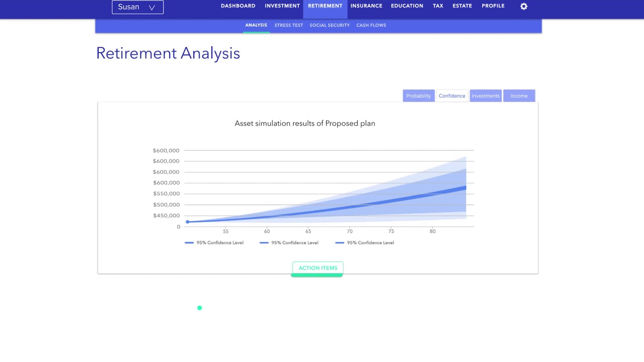Navigate to the Education section
Screen dimensions: 644x362
pyautogui.click(x=407, y=6)
